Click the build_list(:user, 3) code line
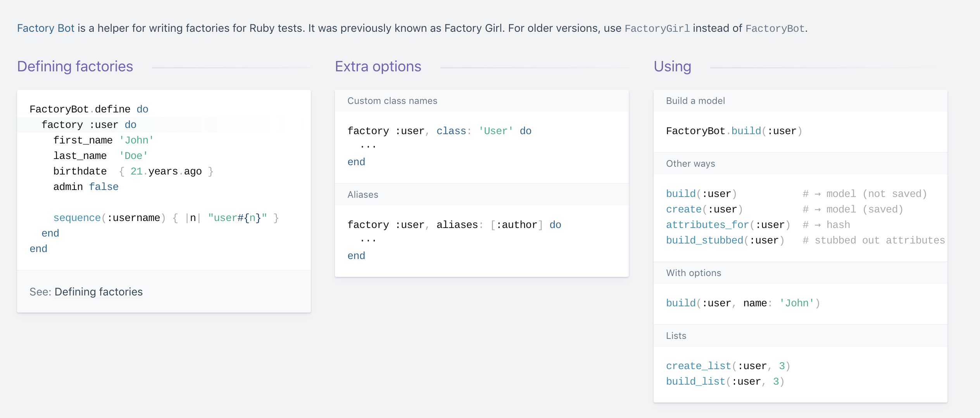 tap(725, 382)
